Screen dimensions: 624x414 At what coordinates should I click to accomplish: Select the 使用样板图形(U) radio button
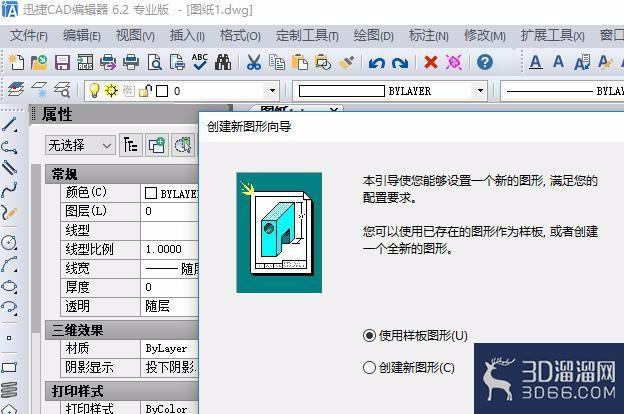tap(369, 336)
